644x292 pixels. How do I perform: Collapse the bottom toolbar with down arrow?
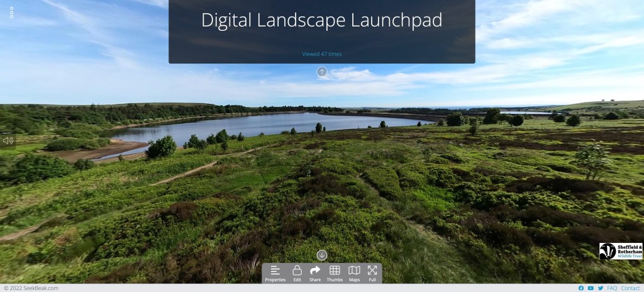click(x=322, y=255)
